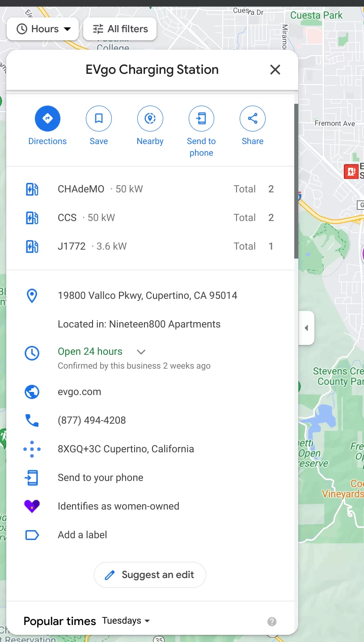Image resolution: width=364 pixels, height=642 pixels.
Task: Click the Cuesta Park map label
Action: pos(317,15)
